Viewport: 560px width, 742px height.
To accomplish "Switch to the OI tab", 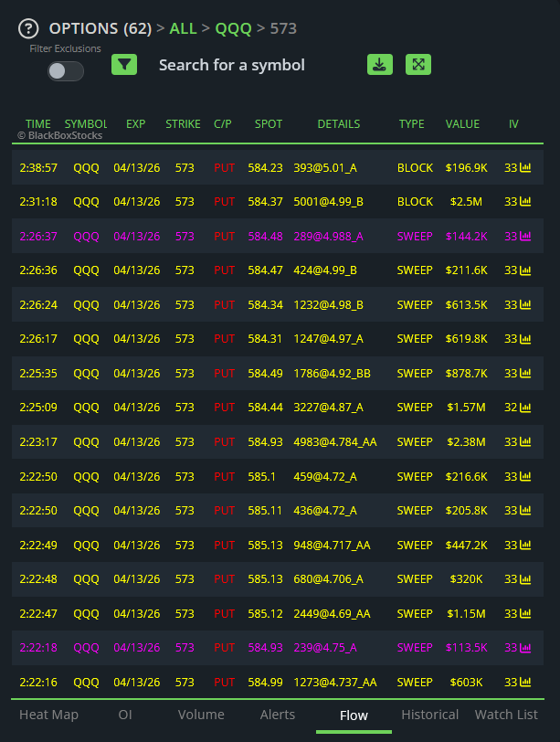I will point(125,715).
